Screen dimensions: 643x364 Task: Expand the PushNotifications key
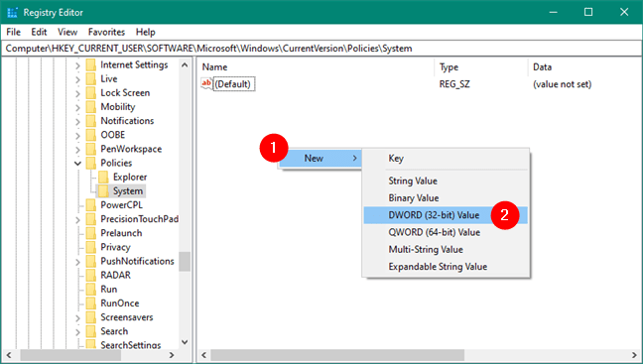tap(78, 261)
